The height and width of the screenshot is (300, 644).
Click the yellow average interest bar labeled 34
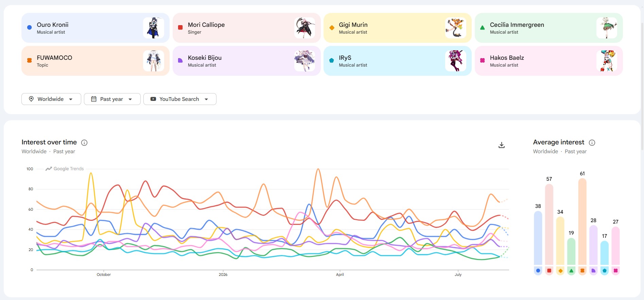560,241
